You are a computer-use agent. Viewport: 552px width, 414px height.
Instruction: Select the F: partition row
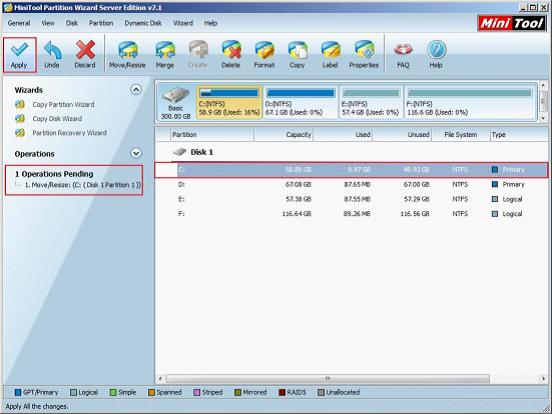[x=351, y=214]
